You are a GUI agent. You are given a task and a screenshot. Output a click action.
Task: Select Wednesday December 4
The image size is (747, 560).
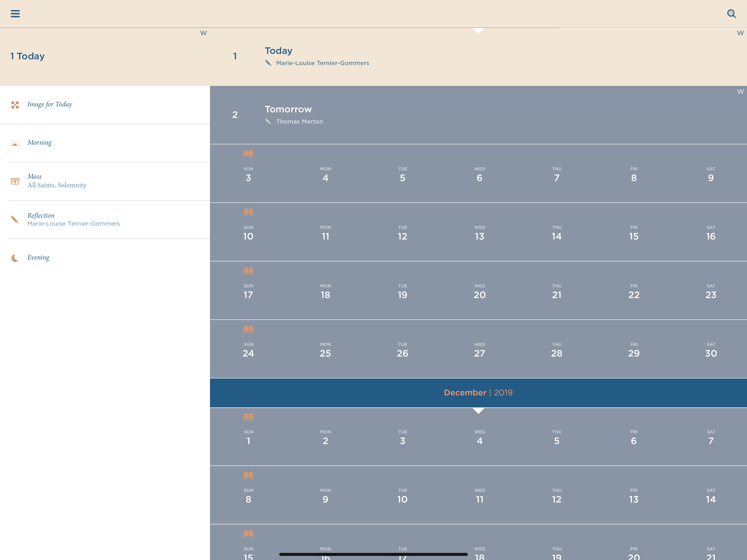tap(480, 437)
